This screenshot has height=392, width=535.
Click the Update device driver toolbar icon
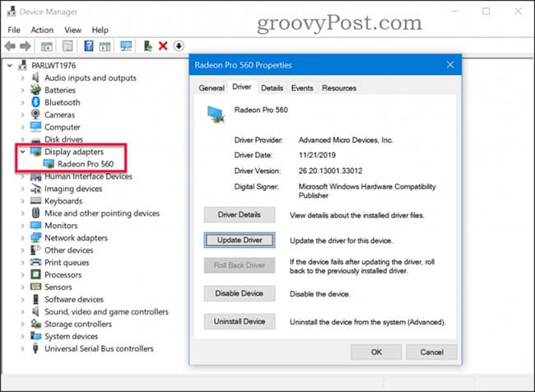pos(147,46)
